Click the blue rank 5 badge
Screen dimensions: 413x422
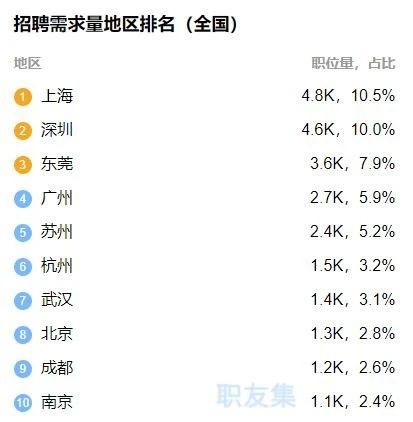tap(23, 233)
